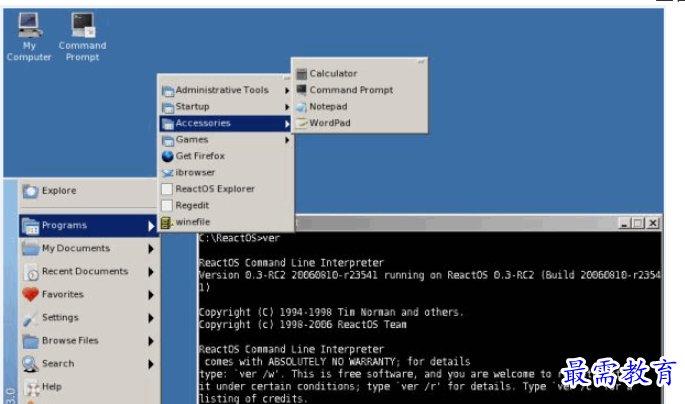The height and width of the screenshot is (404, 685).
Task: Expand Programs submenu arrow
Action: click(151, 226)
